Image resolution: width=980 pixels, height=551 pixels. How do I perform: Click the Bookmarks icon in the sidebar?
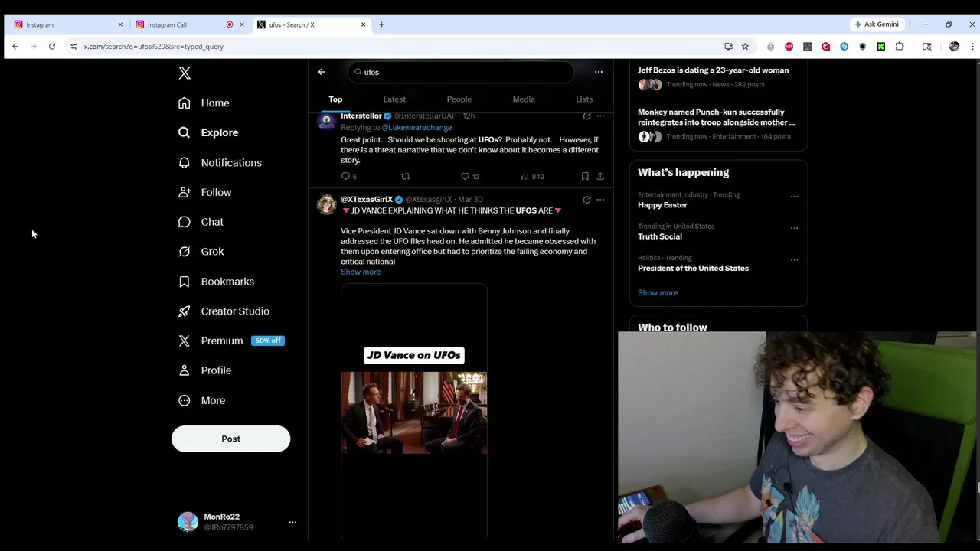[185, 282]
